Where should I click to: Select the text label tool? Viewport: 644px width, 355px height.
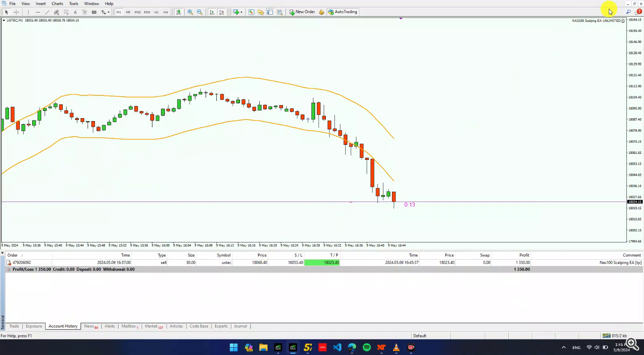[85, 12]
